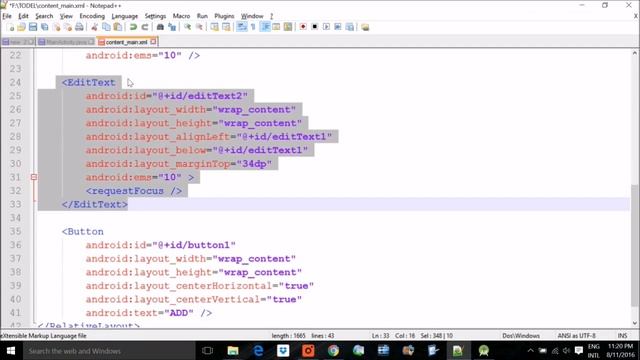This screenshot has height=360, width=640.
Task: Toggle the indent guide toolbar icon
Action: pos(265,27)
